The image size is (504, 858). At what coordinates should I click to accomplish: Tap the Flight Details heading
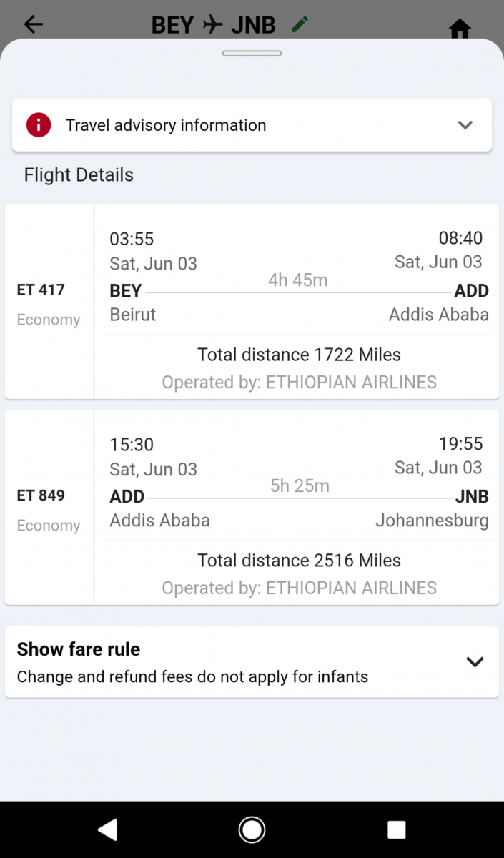point(79,175)
